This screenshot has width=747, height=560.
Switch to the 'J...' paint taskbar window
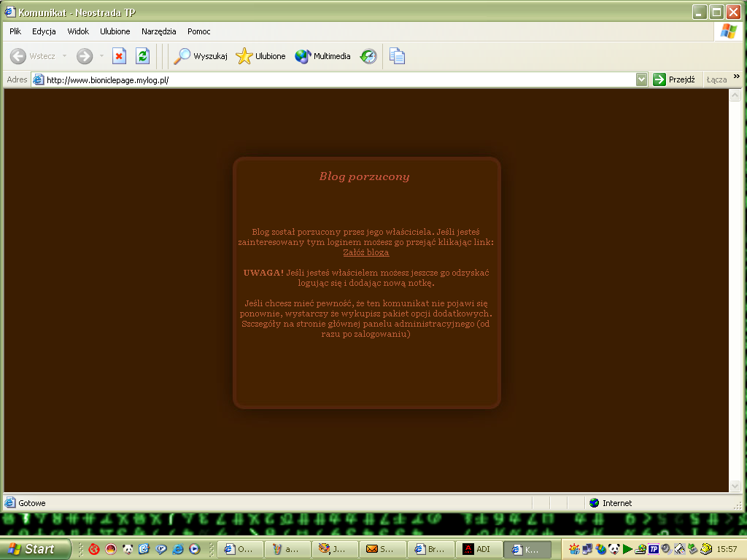click(336, 549)
